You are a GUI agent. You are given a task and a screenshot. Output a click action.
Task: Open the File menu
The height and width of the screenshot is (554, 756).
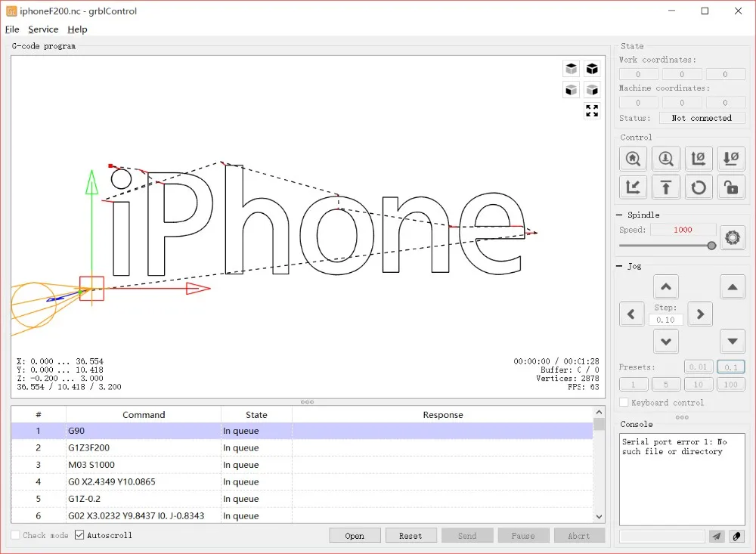12,29
